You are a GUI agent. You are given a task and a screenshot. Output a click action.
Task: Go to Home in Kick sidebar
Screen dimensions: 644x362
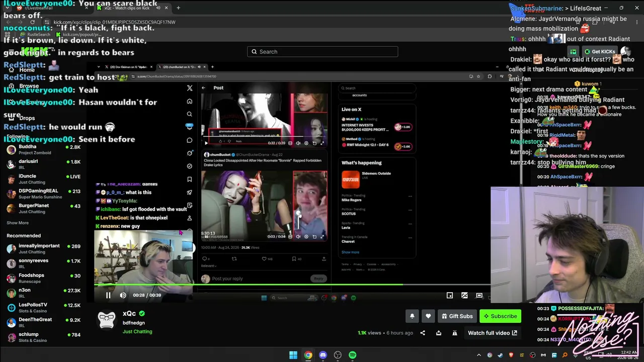click(x=21, y=70)
